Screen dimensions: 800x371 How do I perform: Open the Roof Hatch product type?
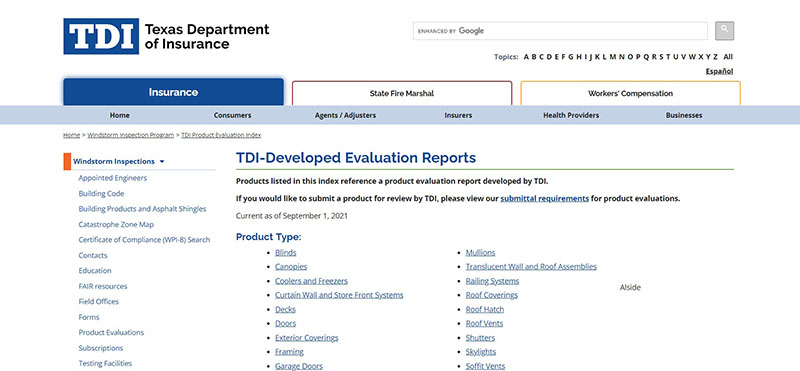485,309
